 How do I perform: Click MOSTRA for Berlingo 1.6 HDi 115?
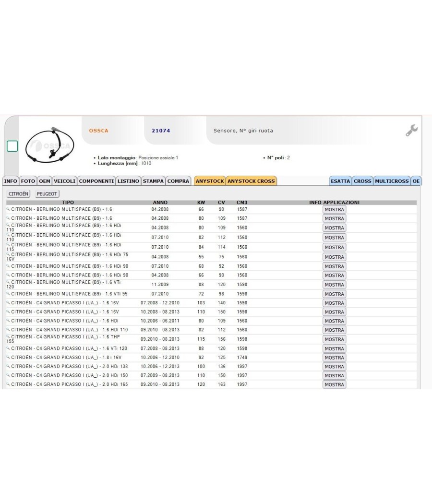(x=334, y=247)
